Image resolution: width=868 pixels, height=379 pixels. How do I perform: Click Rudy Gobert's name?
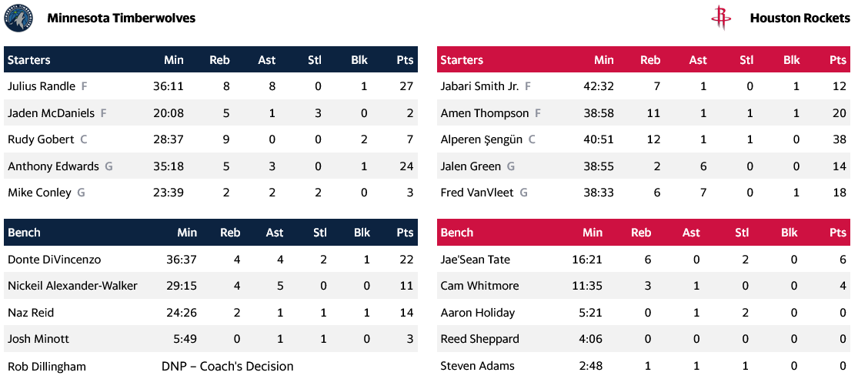pyautogui.click(x=40, y=139)
